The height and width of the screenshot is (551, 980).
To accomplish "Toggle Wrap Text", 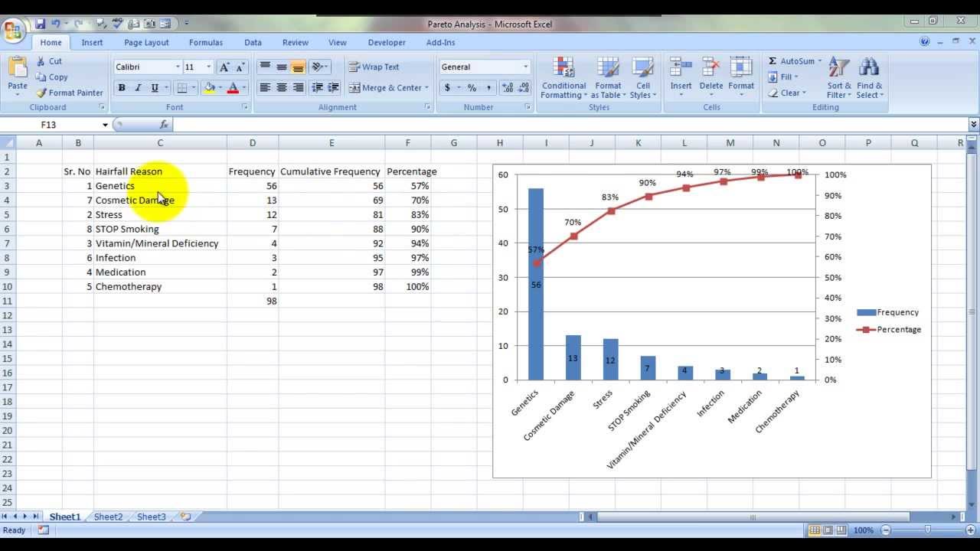I will [374, 67].
